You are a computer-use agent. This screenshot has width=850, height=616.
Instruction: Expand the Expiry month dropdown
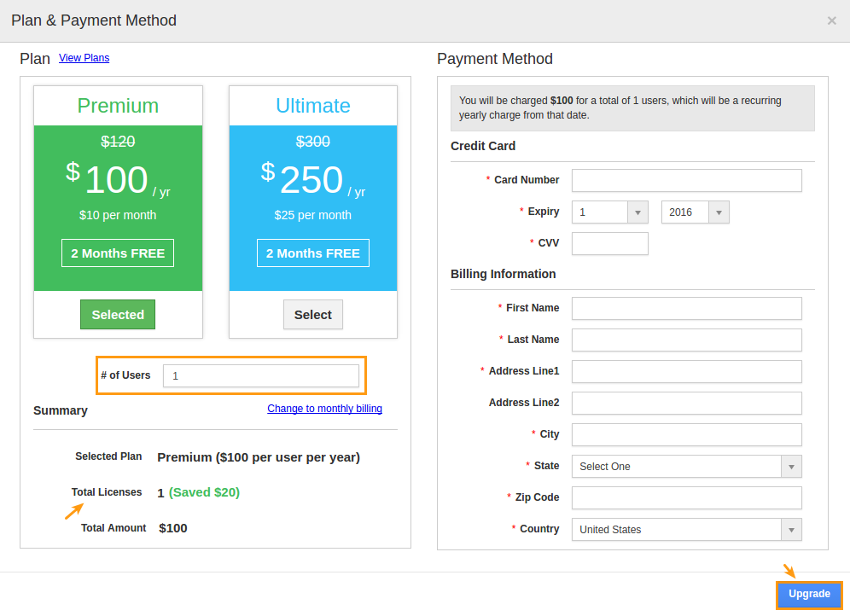coord(610,212)
